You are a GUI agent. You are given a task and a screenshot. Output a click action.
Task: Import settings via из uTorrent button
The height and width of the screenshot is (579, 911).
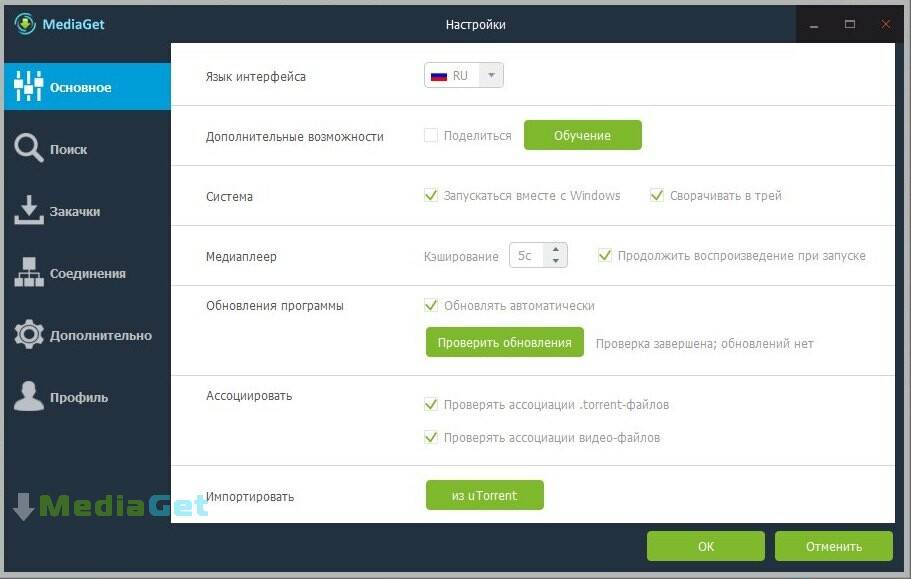(484, 496)
